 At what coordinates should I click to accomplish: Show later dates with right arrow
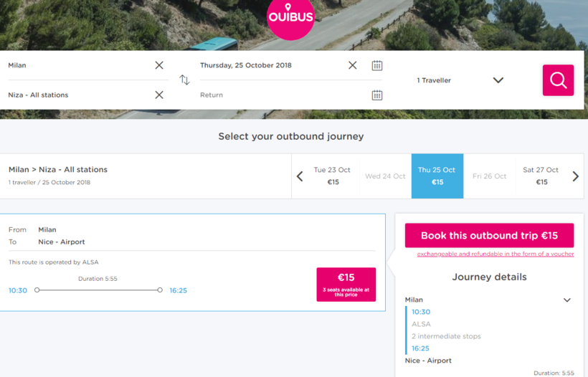click(x=575, y=176)
